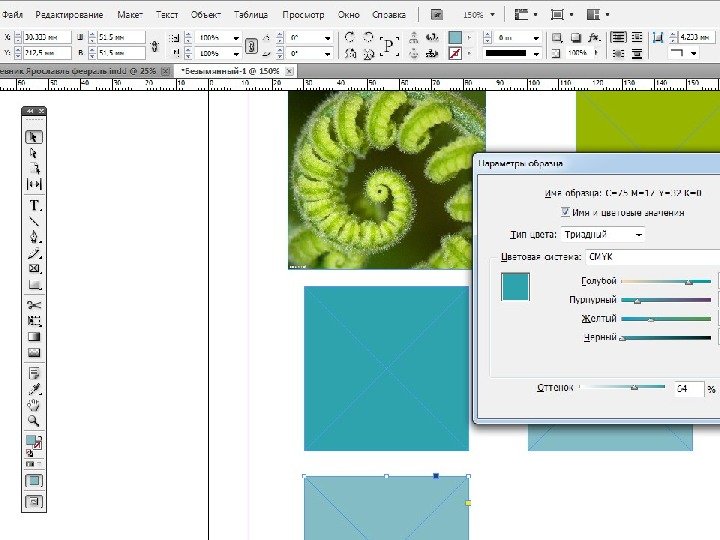Open the 'Цветовая система' CMYK dropdown
The image size is (720, 540).
point(652,257)
